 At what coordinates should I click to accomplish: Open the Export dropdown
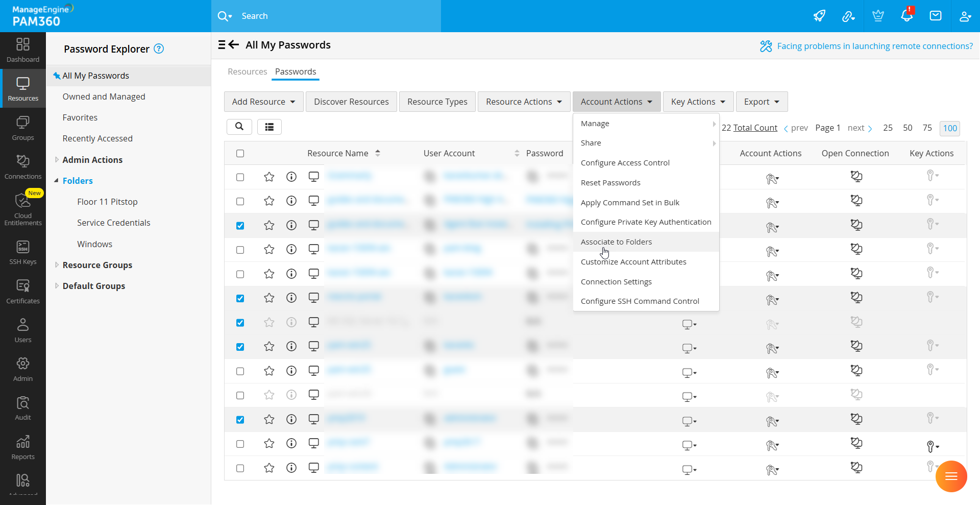click(761, 102)
